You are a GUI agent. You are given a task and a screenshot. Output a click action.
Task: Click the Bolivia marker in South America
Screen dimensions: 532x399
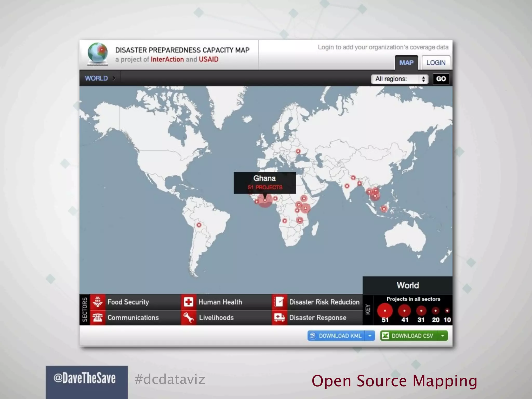pos(199,225)
